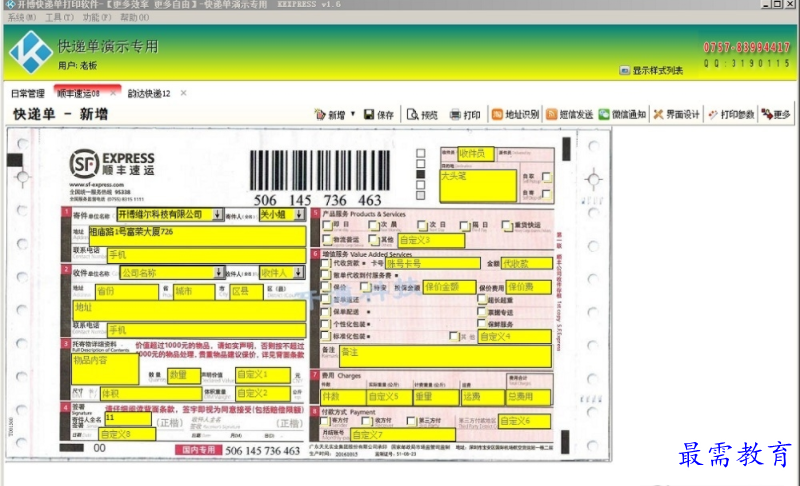
Task: Open the 功能 menu
Action: [x=97, y=17]
